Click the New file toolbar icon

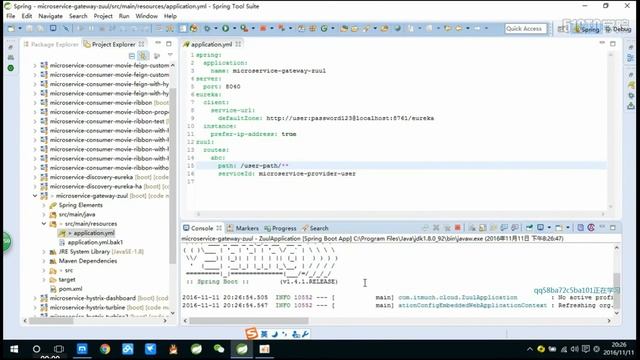pos(11,29)
